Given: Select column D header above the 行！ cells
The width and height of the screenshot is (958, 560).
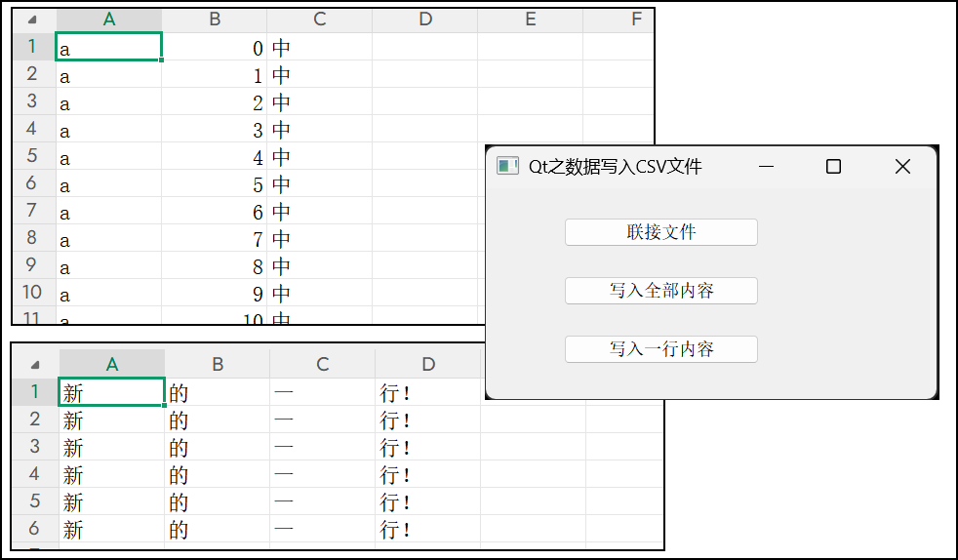Looking at the screenshot, I should 428,364.
